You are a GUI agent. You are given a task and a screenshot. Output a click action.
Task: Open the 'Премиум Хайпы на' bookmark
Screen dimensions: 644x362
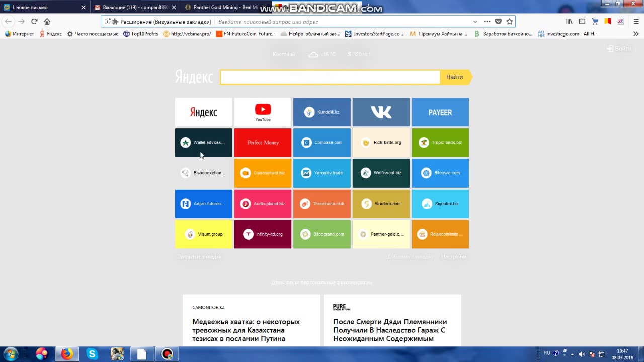pyautogui.click(x=438, y=34)
